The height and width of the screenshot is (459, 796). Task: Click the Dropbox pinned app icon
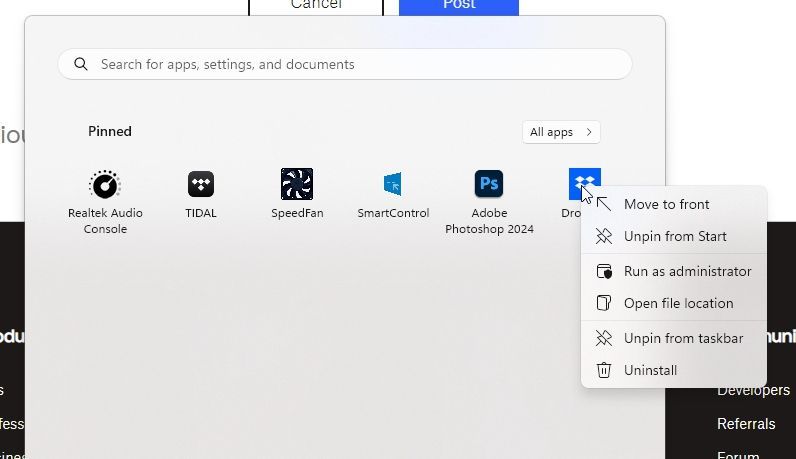click(584, 184)
